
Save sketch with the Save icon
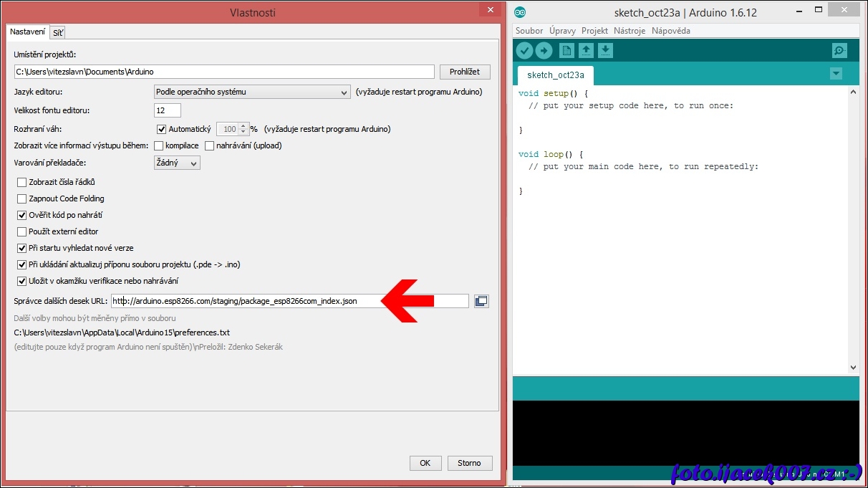[605, 50]
